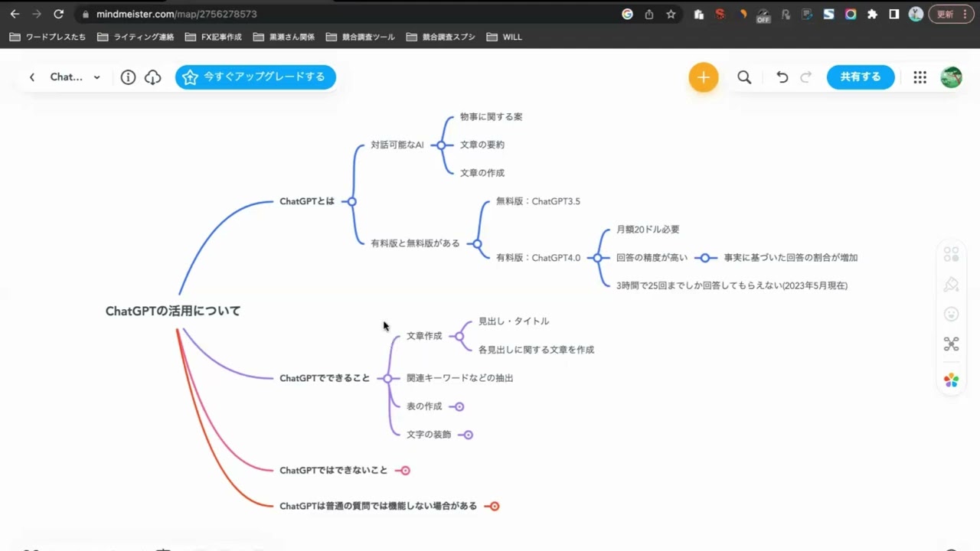This screenshot has height=551, width=980.
Task: Select the 3時間で25回までしか topic
Action: [x=732, y=285]
